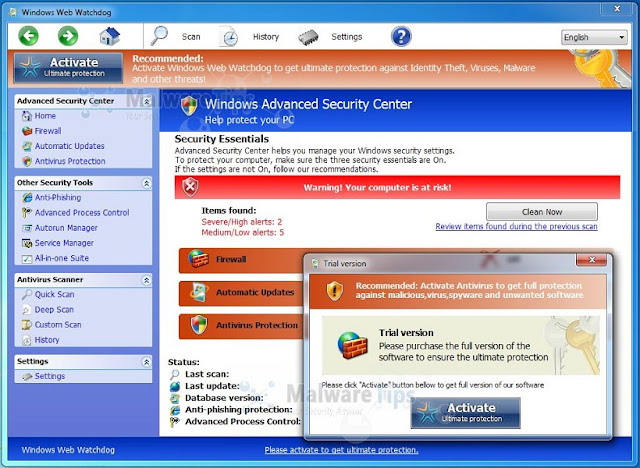Image resolution: width=640 pixels, height=468 pixels.
Task: Open Advanced Process Control link
Action: tap(82, 213)
